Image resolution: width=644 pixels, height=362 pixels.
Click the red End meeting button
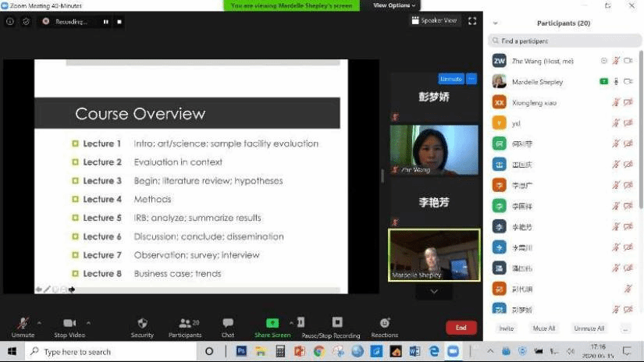461,328
